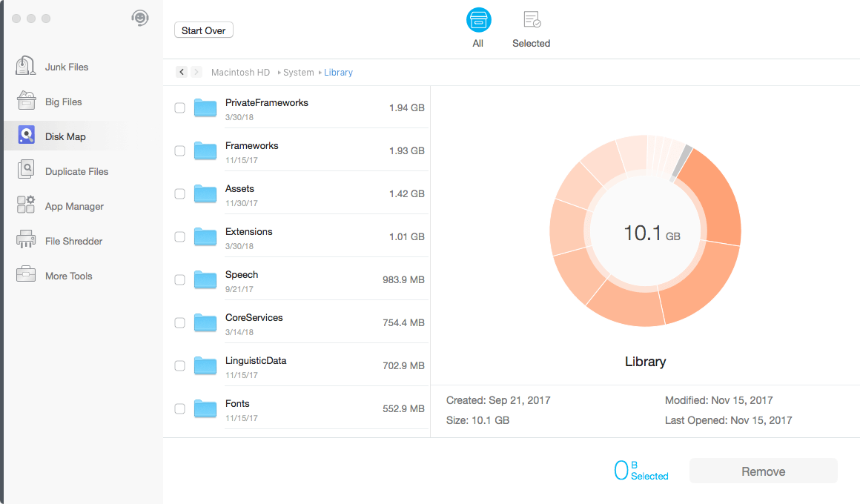The image size is (860, 504).
Task: View All scanned items tab
Action: tap(478, 28)
